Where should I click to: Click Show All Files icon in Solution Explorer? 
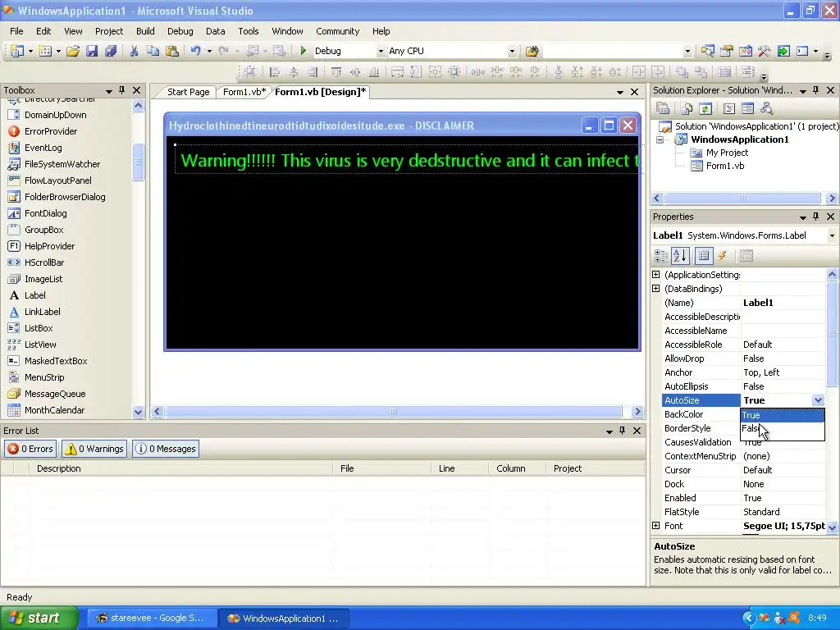(x=687, y=109)
